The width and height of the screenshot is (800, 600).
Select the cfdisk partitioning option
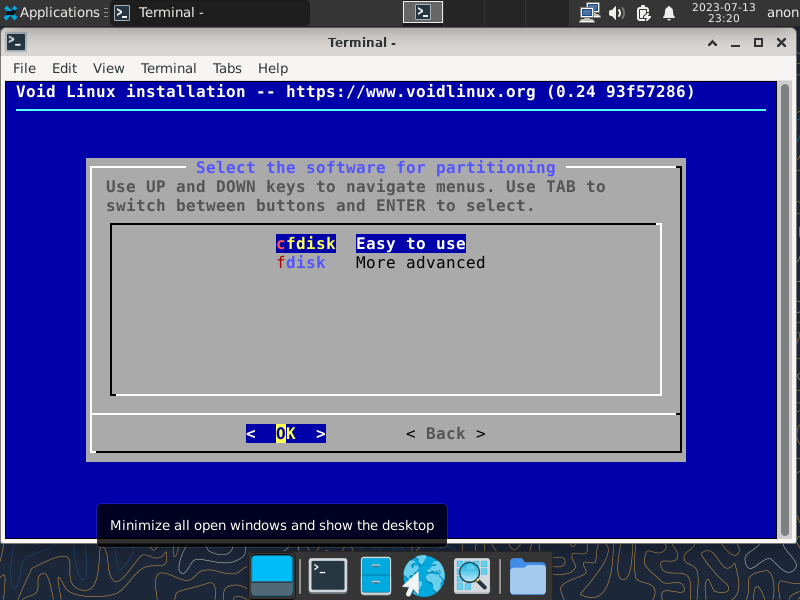point(306,243)
